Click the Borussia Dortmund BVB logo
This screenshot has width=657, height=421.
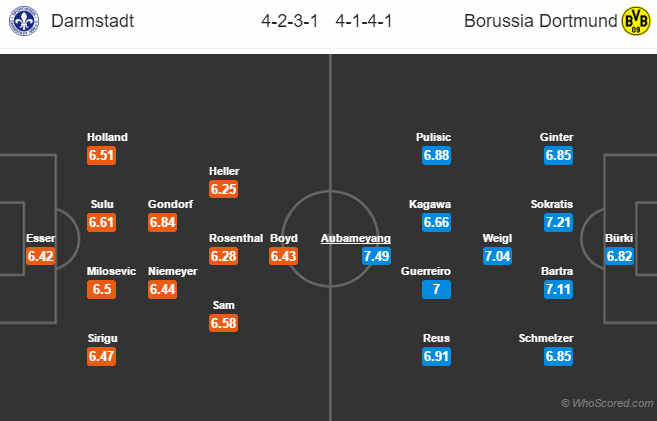[636, 21]
